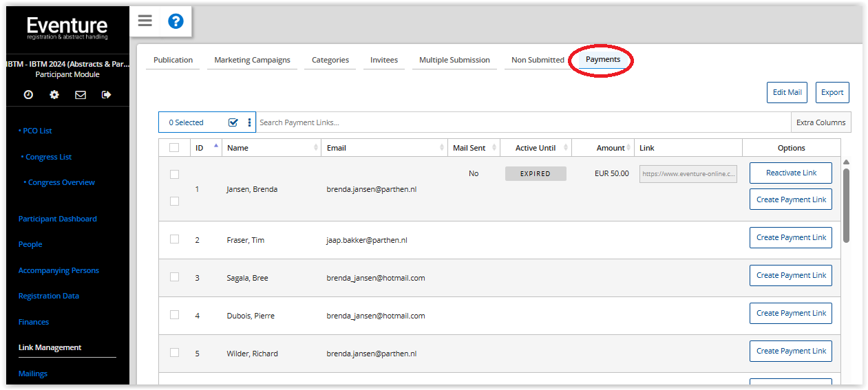Viewport: 868px width, 390px height.
Task: Open the help question mark icon
Action: pos(176,21)
